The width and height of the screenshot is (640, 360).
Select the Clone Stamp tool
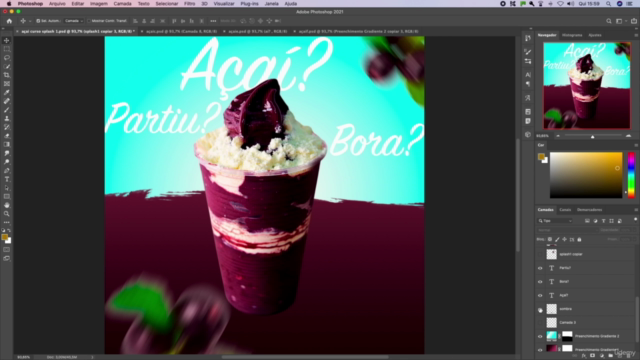click(7, 118)
